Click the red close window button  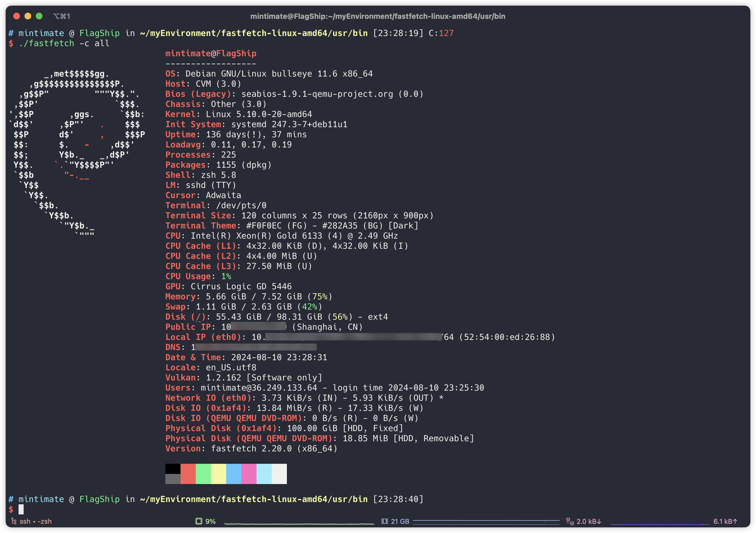[17, 16]
